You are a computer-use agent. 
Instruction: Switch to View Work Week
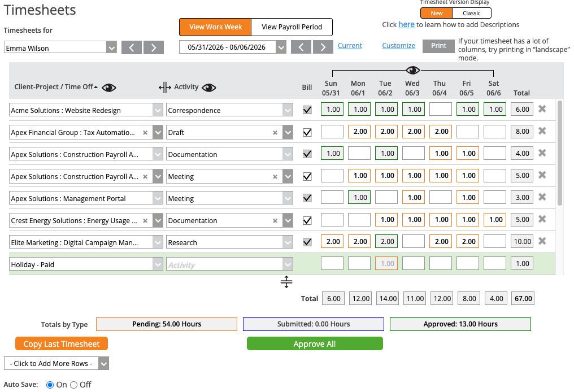click(x=215, y=27)
